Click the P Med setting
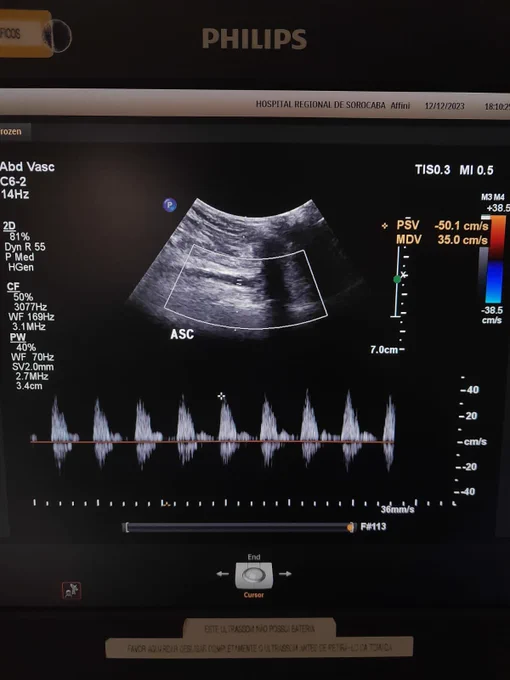 click(20, 257)
